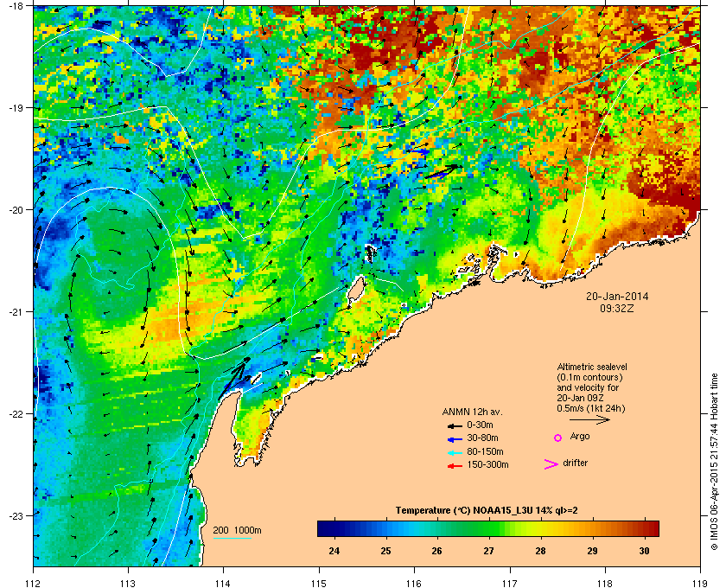Image resolution: width=726 pixels, height=588 pixels.
Task: Click the temperature color scale bar
Action: (x=488, y=528)
